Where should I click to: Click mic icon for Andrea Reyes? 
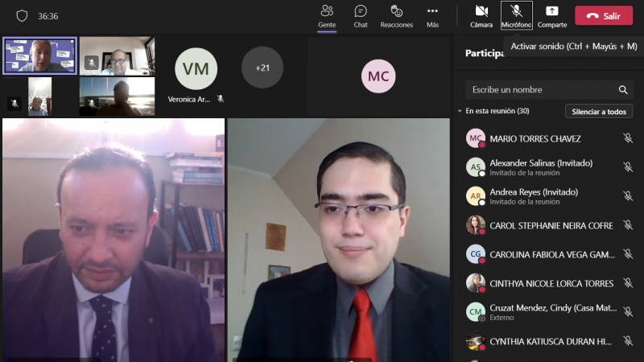628,195
